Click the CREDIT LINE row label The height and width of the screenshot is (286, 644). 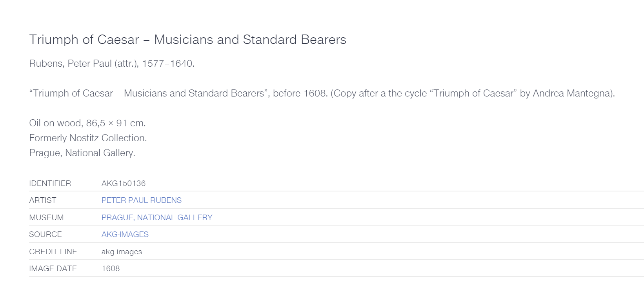pyautogui.click(x=53, y=251)
